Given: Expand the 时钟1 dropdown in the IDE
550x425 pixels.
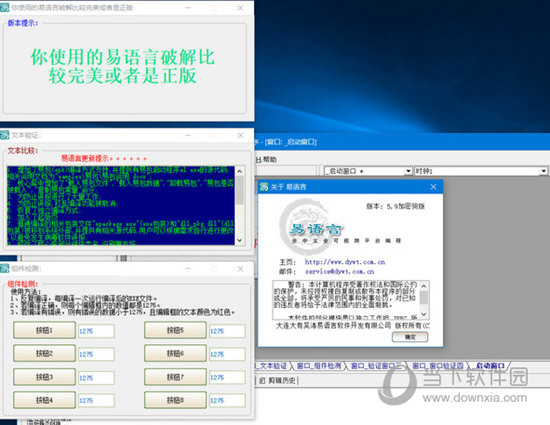Looking at the screenshot, I should (x=543, y=171).
